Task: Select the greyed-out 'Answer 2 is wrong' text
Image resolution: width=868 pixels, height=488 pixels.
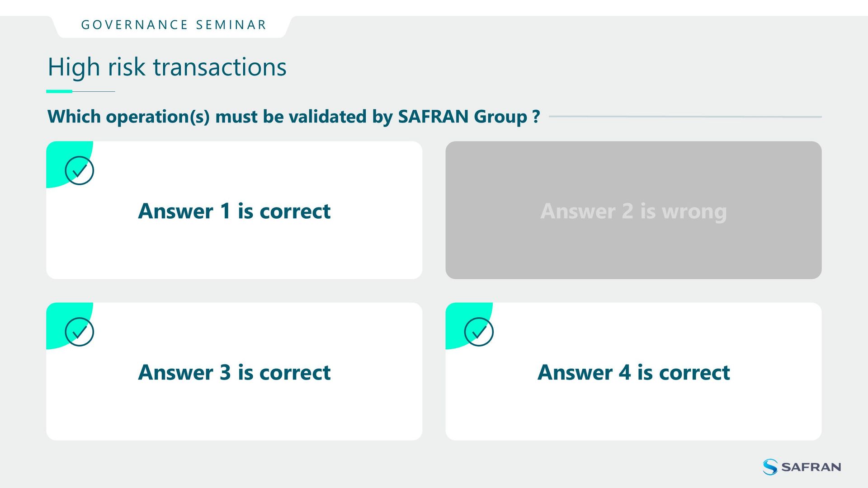Action: tap(633, 211)
